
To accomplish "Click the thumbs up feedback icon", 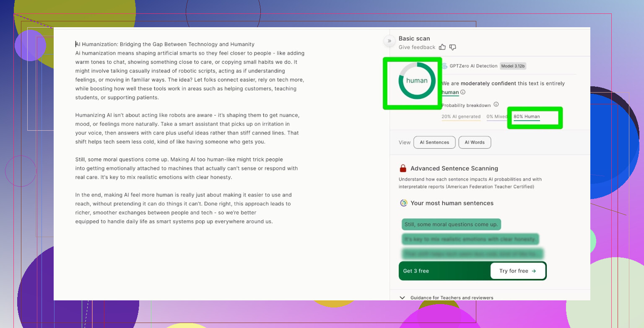I will click(x=442, y=47).
